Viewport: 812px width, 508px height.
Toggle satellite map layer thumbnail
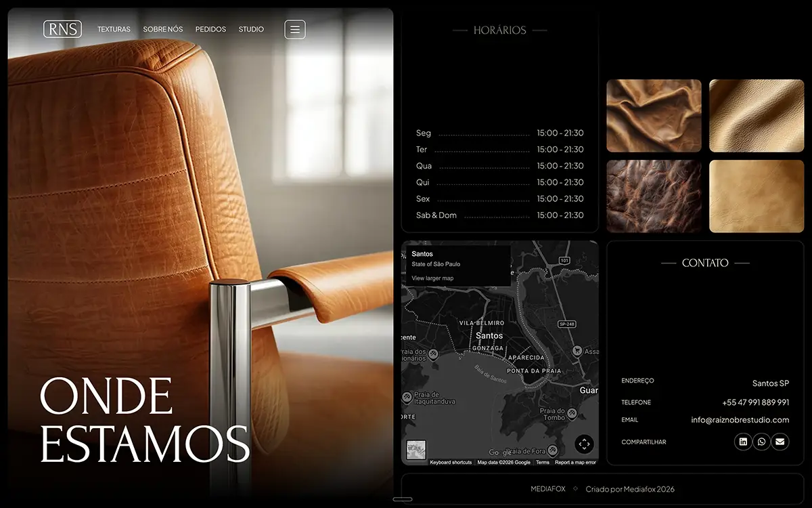tap(416, 450)
